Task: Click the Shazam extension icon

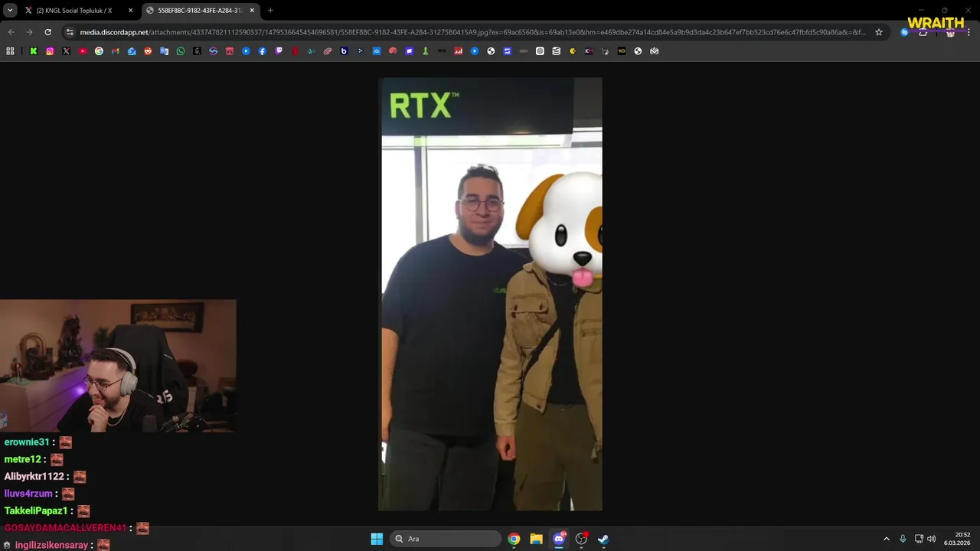Action: pos(904,32)
